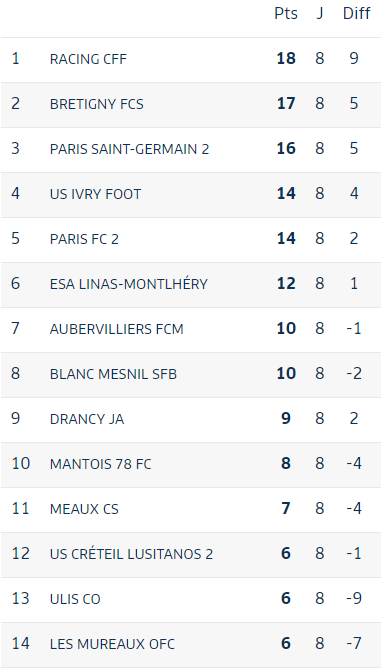Click the J column header
Screen dimensions: 387x670
point(320,14)
